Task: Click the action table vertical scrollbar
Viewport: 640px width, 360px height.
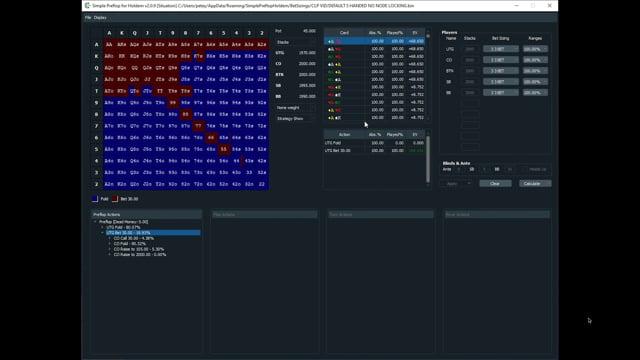Action: click(428, 159)
